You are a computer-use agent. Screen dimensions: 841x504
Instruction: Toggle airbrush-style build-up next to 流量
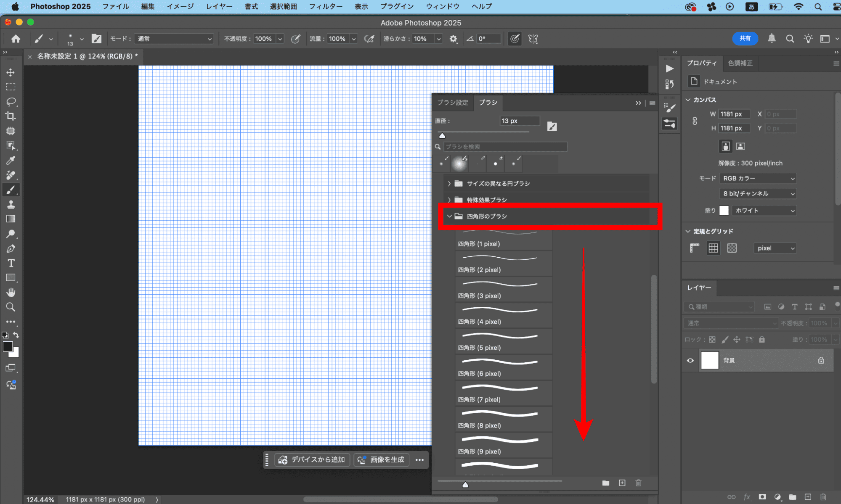[x=369, y=39]
